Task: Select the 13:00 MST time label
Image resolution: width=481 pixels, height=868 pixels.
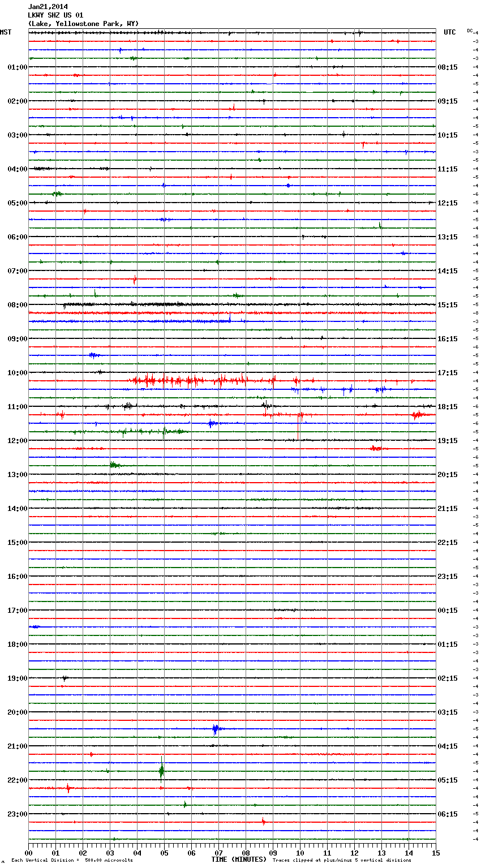Action: pyautogui.click(x=17, y=475)
